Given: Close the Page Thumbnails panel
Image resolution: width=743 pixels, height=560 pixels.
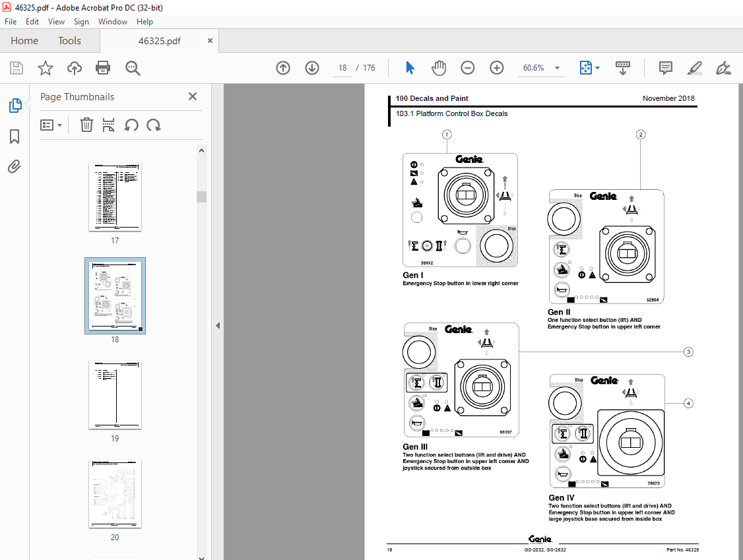Looking at the screenshot, I should (x=193, y=97).
